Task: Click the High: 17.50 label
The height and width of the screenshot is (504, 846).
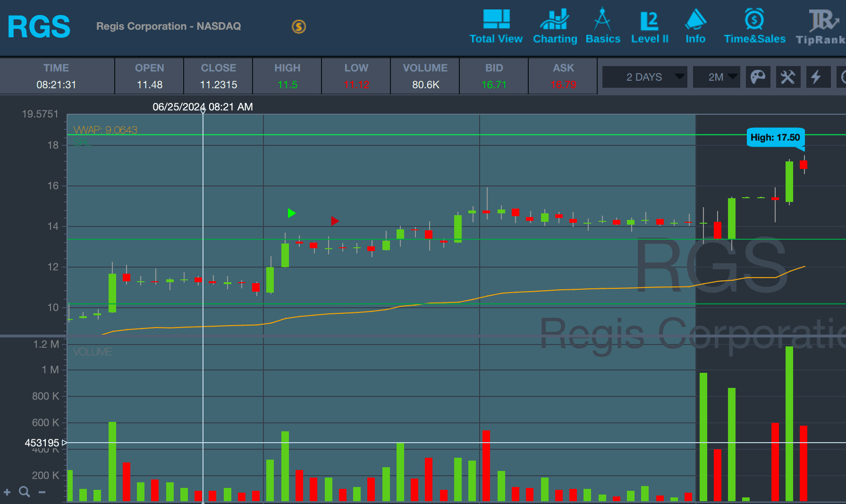Action: click(775, 137)
